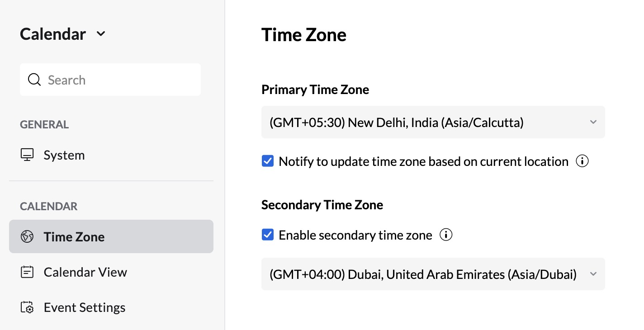This screenshot has width=644, height=330.
Task: Disable the secondary time zone checkbox
Action: pyautogui.click(x=268, y=235)
